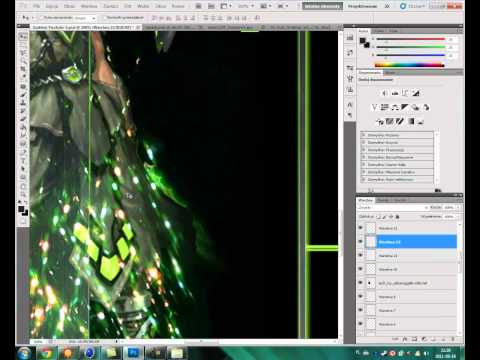Add a layer mask to the layer
480x360 pixels.
point(414,339)
